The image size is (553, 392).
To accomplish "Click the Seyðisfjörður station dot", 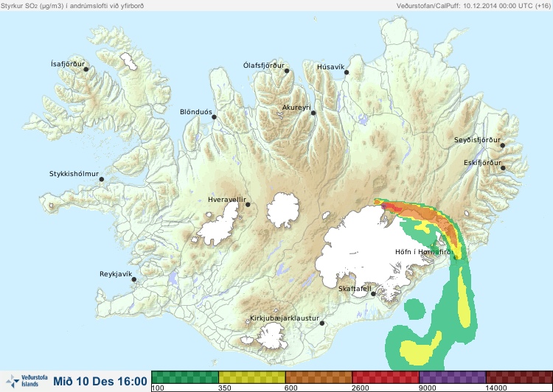I will 503,145.
